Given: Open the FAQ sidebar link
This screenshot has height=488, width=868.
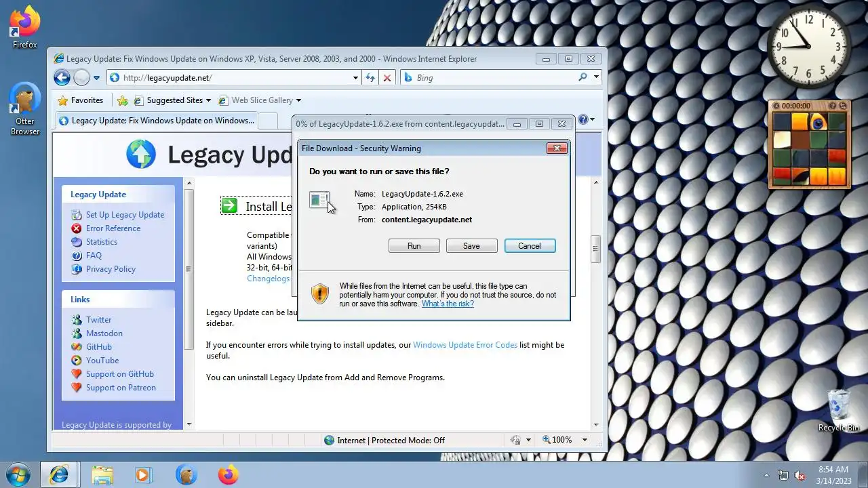Looking at the screenshot, I should 94,256.
